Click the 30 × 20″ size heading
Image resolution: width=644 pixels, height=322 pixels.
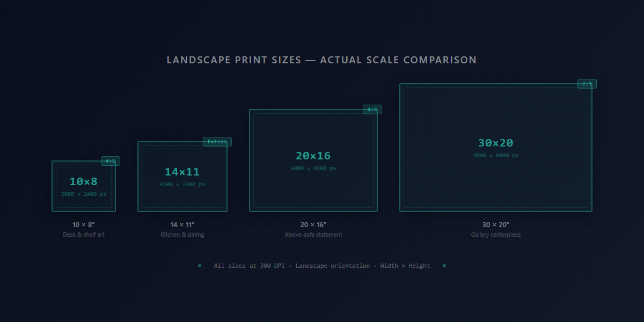495,224
